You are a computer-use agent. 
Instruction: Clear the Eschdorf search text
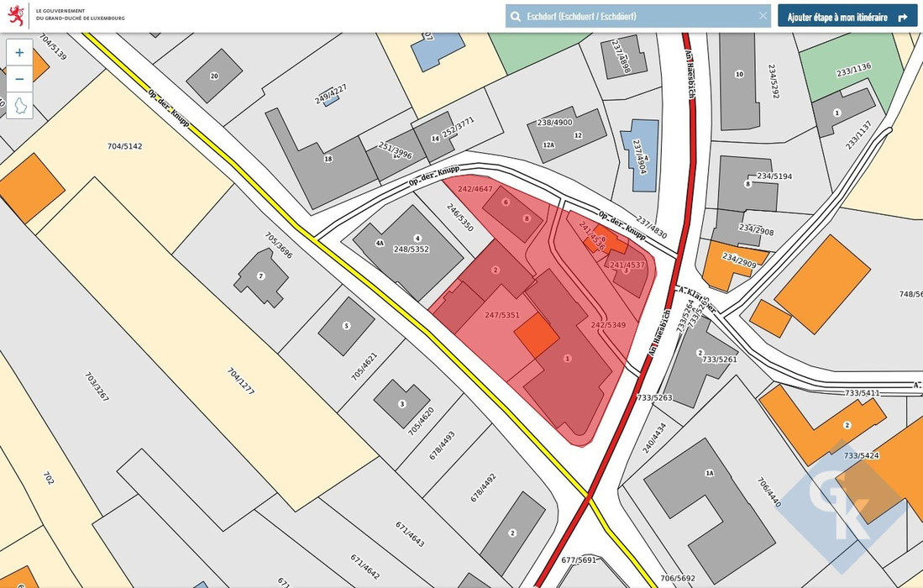tap(763, 16)
